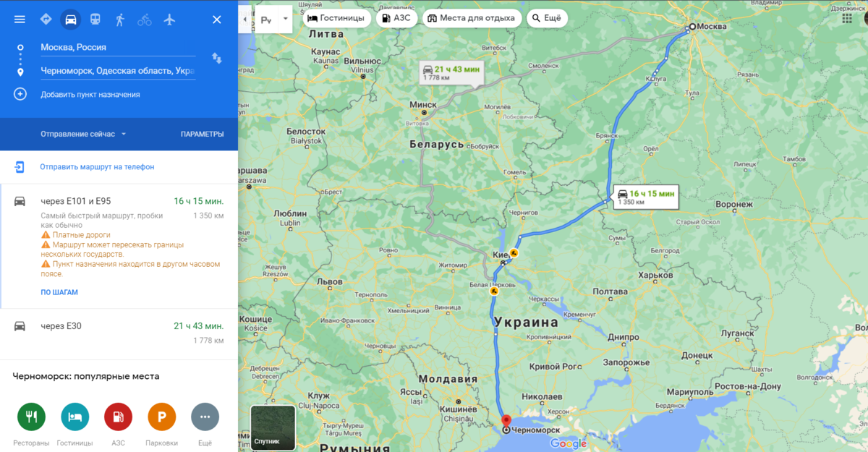Click the time zone warning text

pyautogui.click(x=130, y=269)
